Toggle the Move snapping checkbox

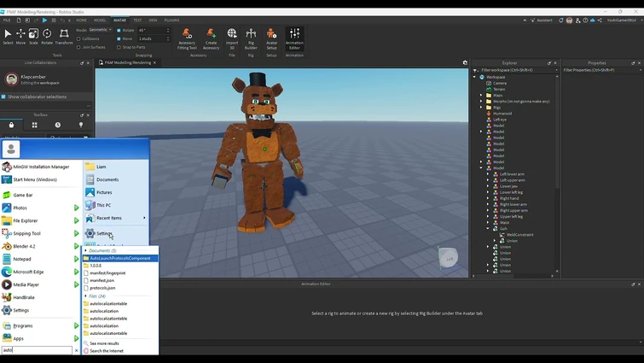point(119,38)
